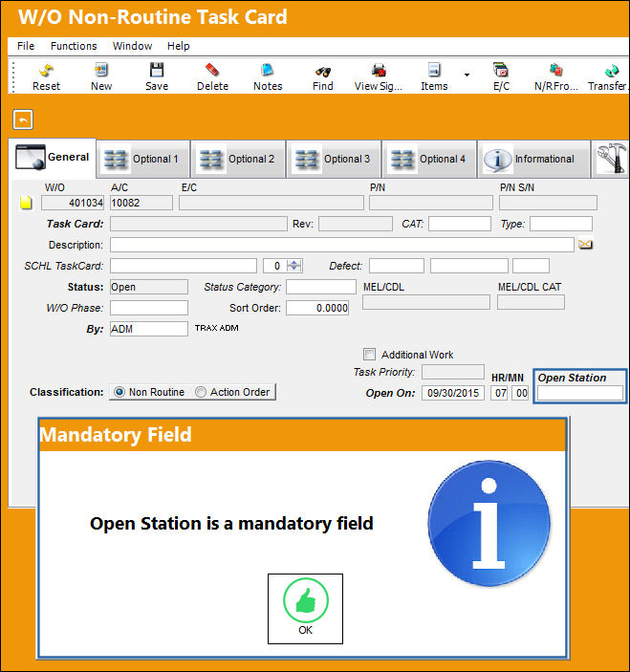Click the Rev input field

[356, 224]
